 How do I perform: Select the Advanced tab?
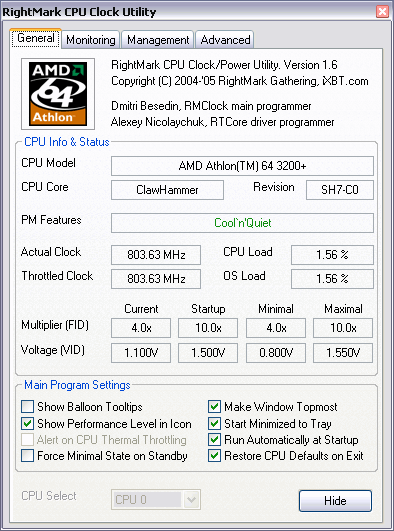click(225, 40)
